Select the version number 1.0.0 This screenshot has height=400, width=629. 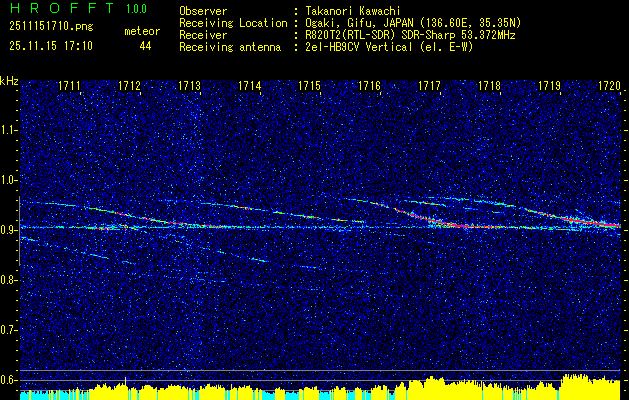[x=136, y=9]
